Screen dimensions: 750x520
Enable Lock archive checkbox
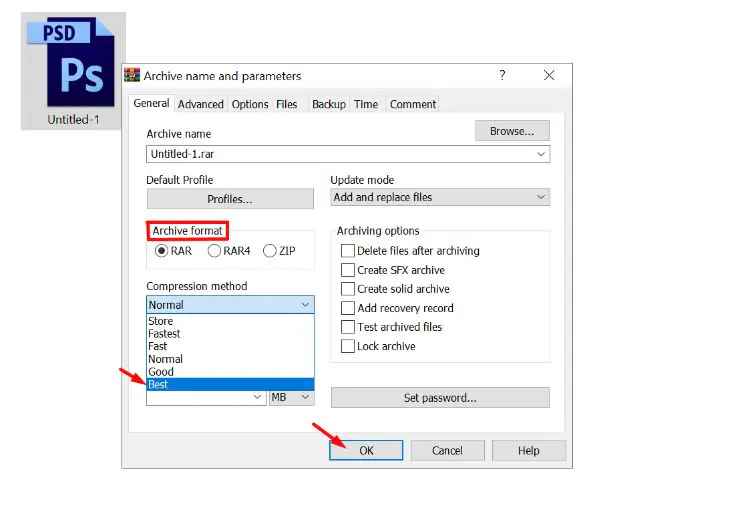tap(348, 346)
